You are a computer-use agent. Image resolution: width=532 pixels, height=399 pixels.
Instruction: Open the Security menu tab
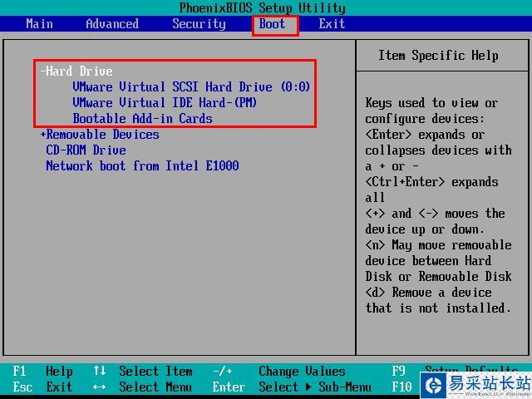199,24
